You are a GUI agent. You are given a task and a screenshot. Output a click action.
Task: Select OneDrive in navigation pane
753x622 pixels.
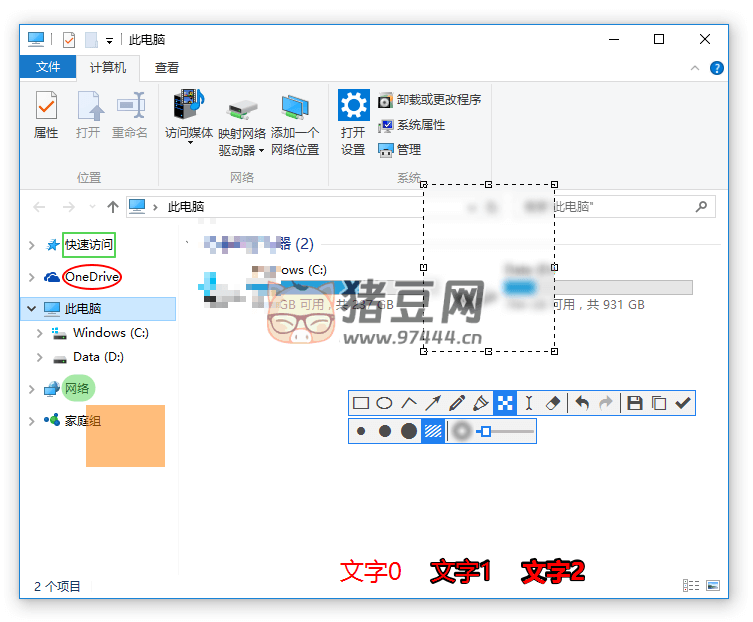92,277
